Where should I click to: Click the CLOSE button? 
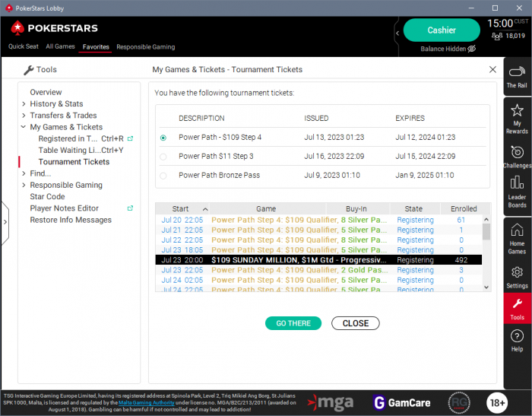point(355,323)
